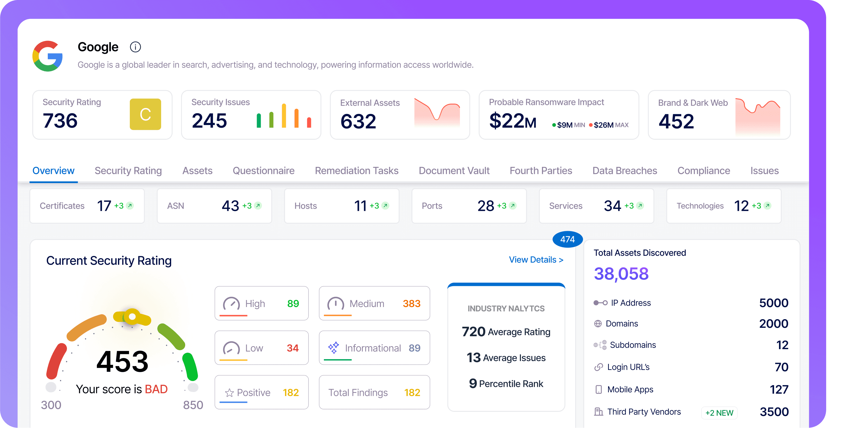Switch to the Security Rating tab

pyautogui.click(x=128, y=171)
